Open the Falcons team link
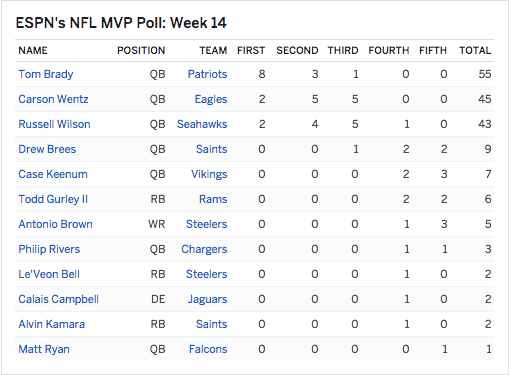 208,349
